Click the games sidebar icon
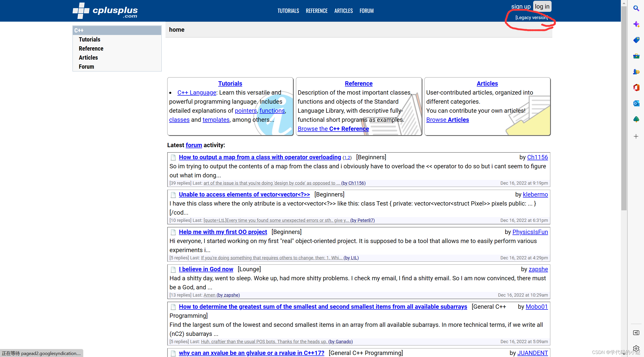 [636, 72]
